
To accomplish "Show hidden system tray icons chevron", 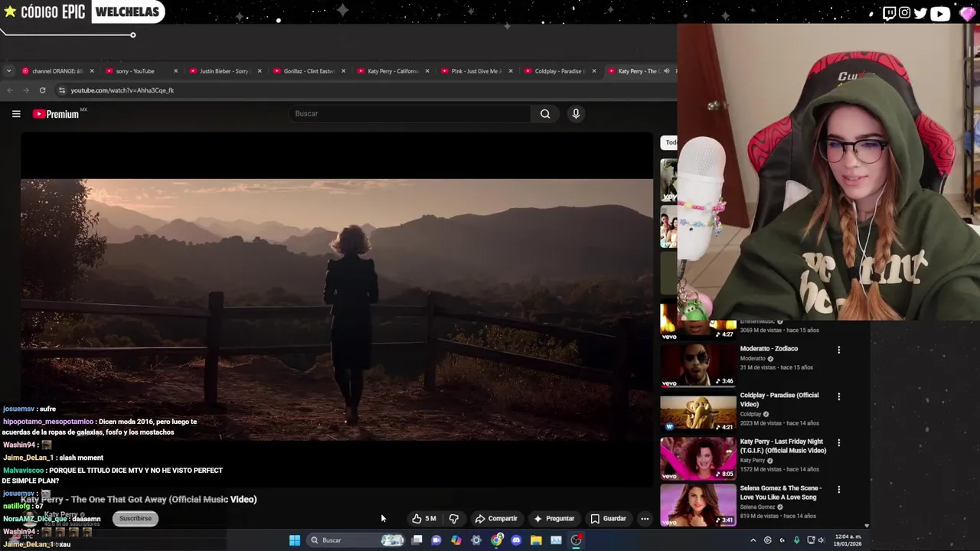I will pyautogui.click(x=753, y=540).
